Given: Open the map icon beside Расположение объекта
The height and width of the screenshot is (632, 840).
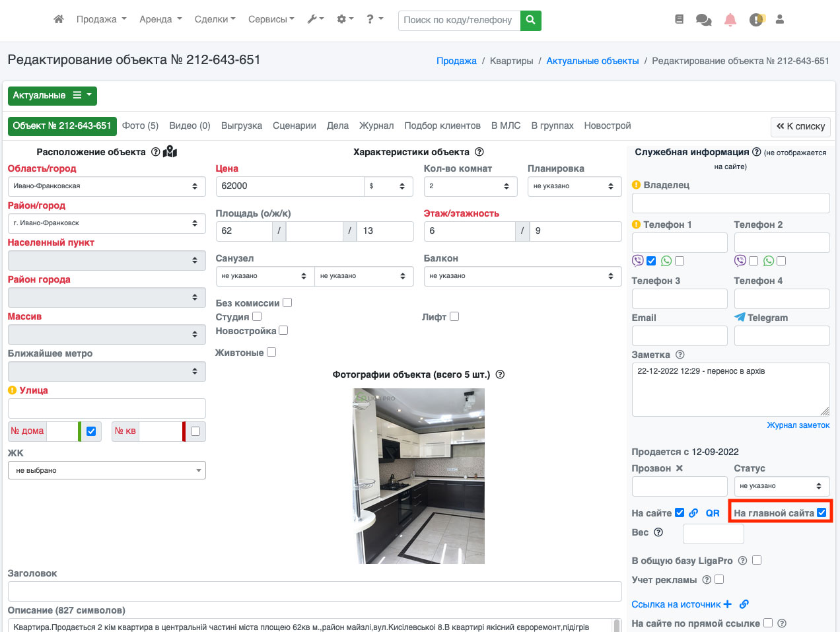Looking at the screenshot, I should tap(170, 152).
